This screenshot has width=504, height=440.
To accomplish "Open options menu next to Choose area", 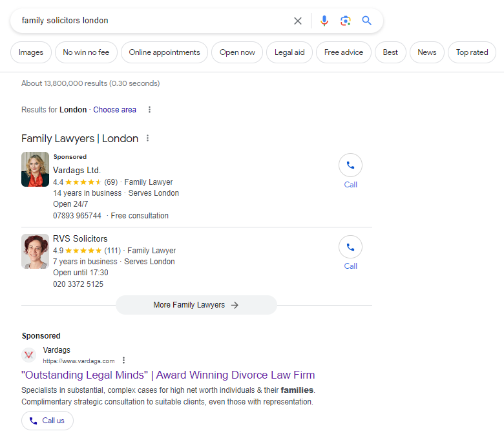I will (149, 110).
